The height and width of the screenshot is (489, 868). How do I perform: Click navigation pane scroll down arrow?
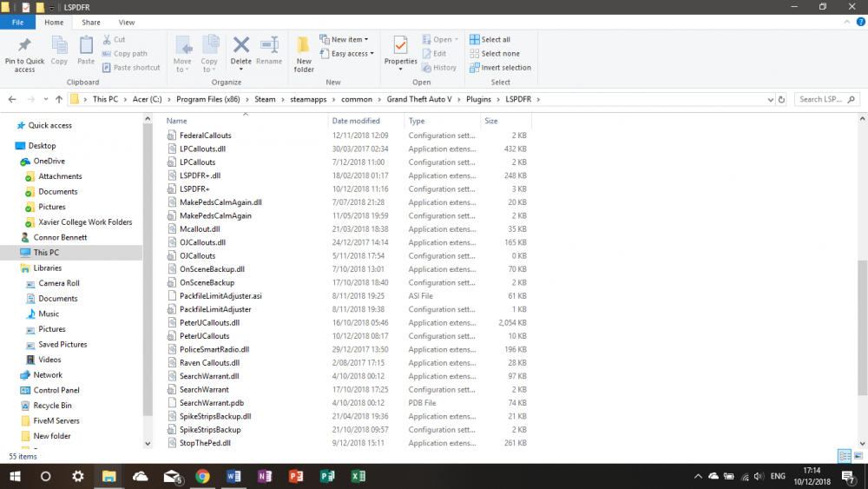pyautogui.click(x=148, y=444)
